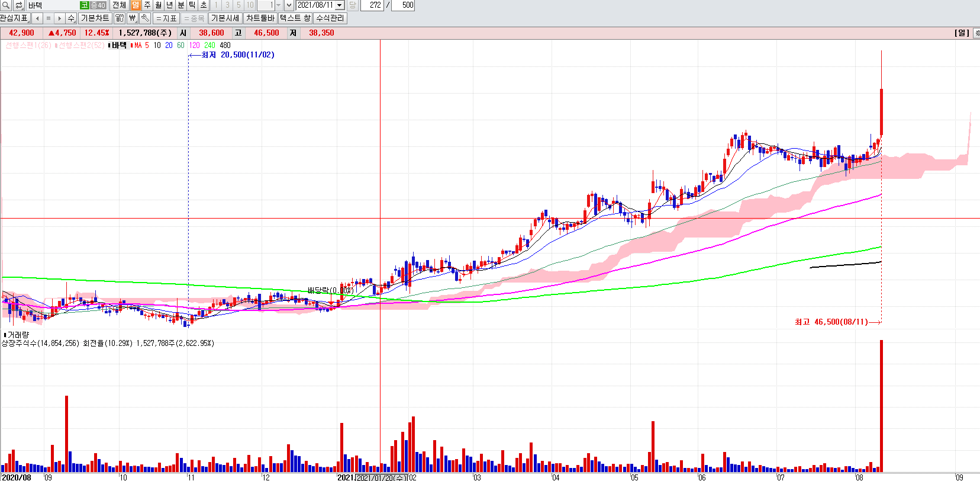Image resolution: width=980 pixels, height=481 pixels.
Task: Click the previous arrow playback button
Action: click(37, 18)
